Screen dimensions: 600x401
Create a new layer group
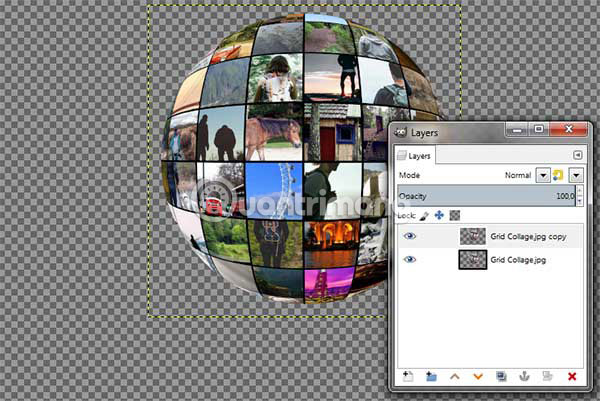coord(431,376)
